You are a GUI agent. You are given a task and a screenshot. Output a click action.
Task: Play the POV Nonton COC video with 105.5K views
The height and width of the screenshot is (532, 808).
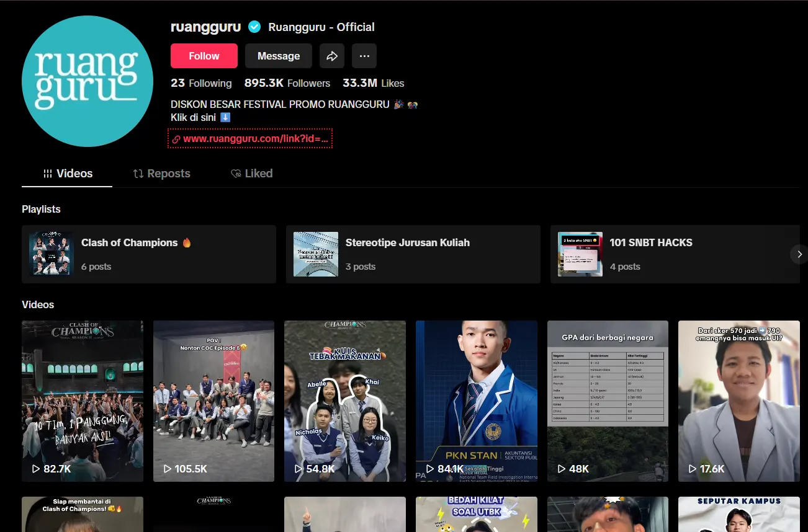(x=213, y=401)
